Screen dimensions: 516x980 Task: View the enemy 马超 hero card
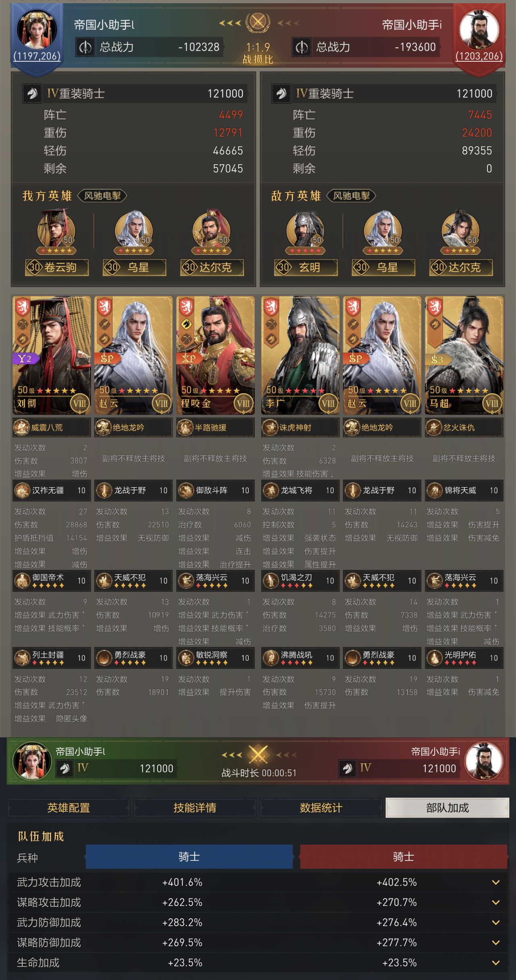[x=464, y=355]
